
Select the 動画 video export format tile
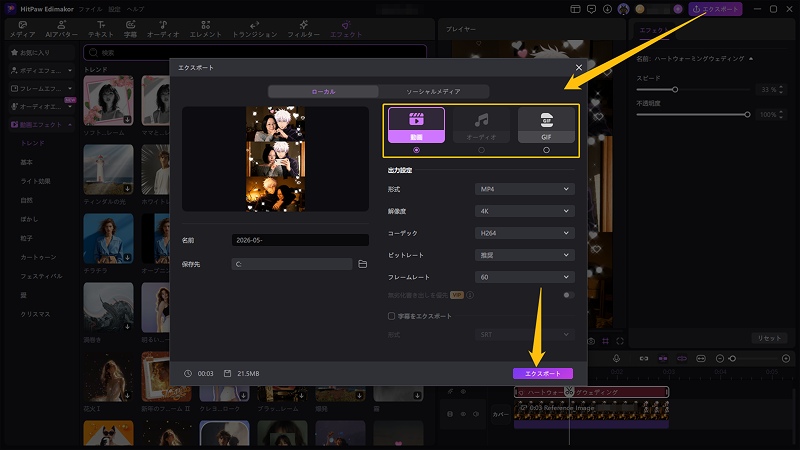click(416, 125)
